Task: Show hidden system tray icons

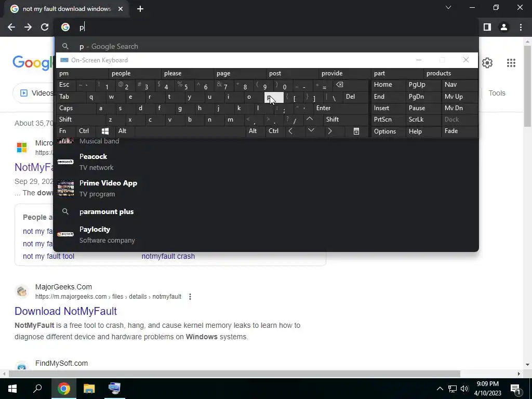Action: (440, 389)
